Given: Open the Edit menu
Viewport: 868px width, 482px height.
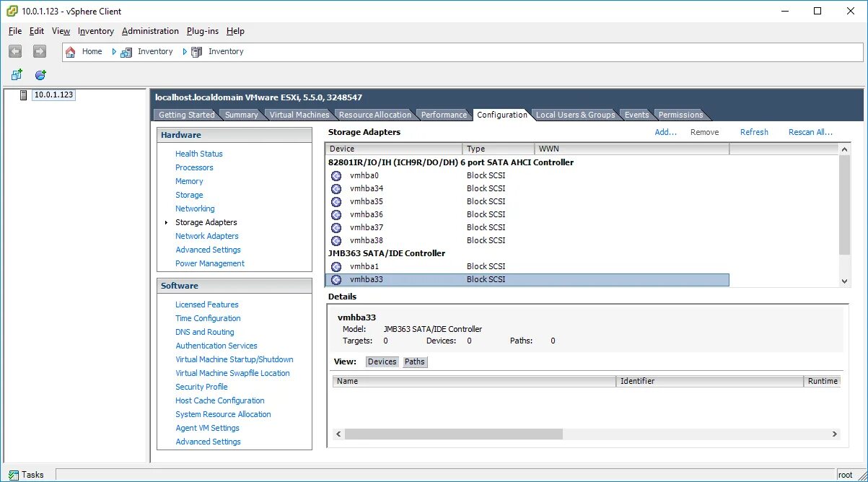Looking at the screenshot, I should coord(37,31).
